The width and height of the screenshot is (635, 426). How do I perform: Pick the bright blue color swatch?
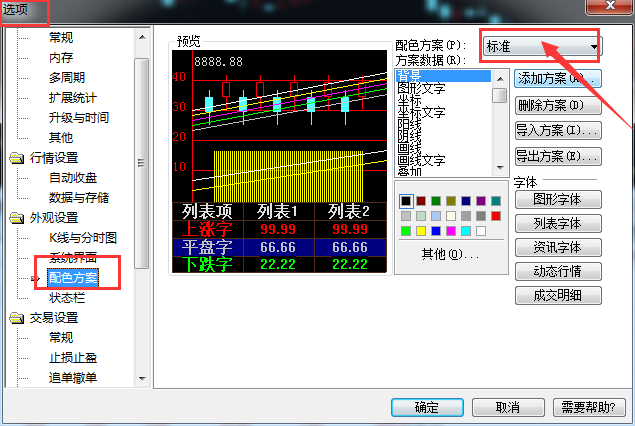coord(436,231)
